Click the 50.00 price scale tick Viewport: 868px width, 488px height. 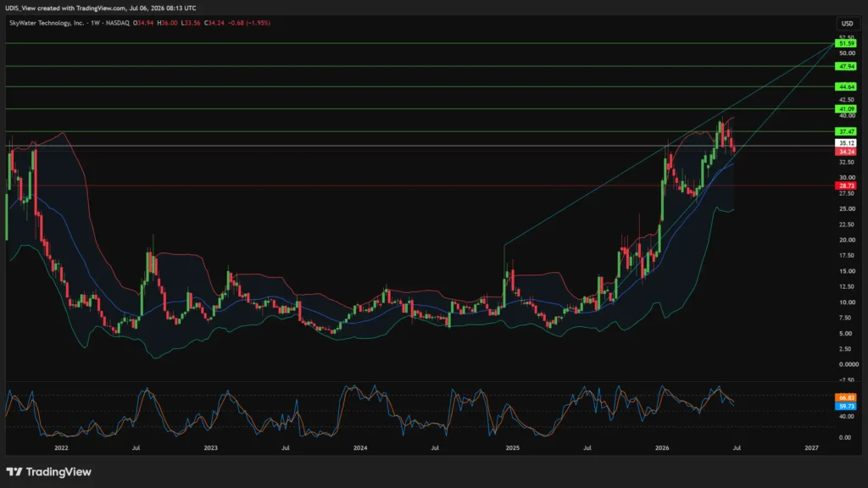click(x=847, y=53)
